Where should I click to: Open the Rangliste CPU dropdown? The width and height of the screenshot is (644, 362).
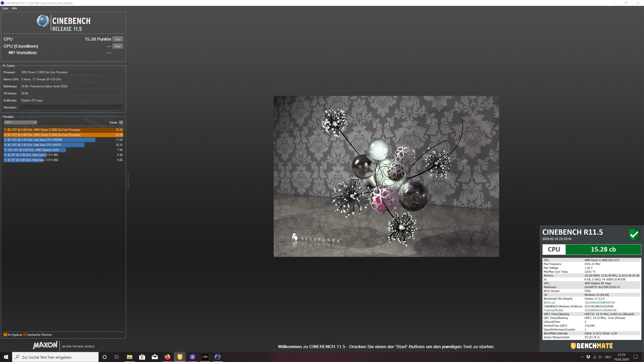(x=20, y=122)
